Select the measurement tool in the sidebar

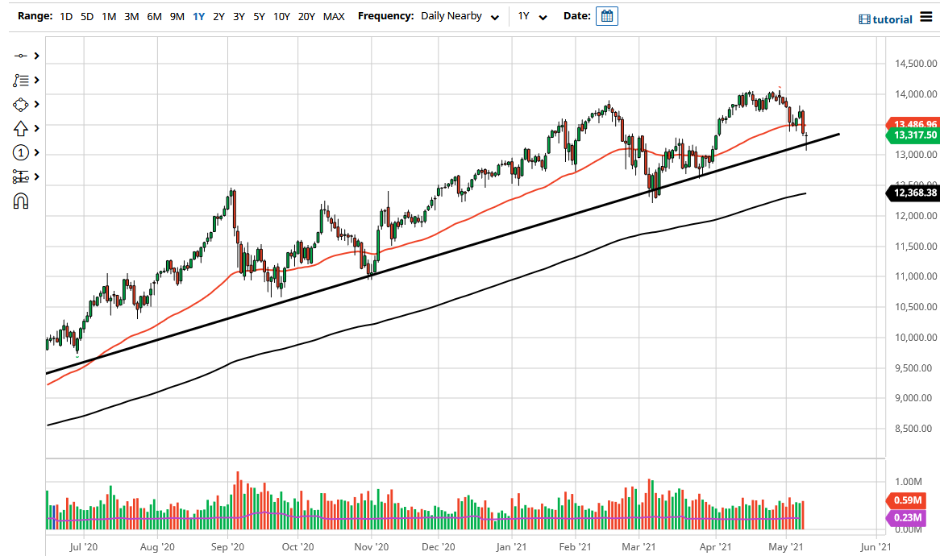click(x=21, y=176)
